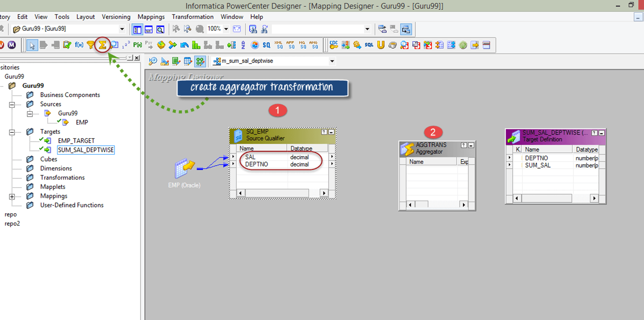Select the EMP_TARGET target in tree

[x=76, y=141]
